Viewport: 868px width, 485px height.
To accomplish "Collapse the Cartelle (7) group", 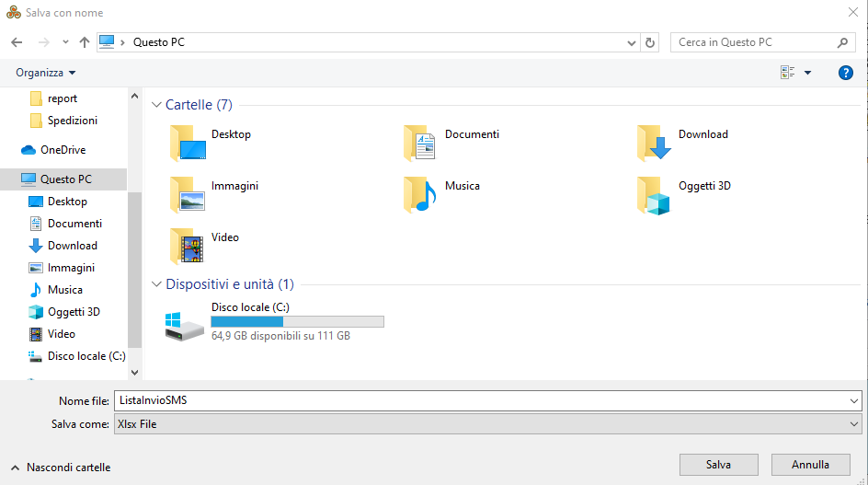I will 156,105.
